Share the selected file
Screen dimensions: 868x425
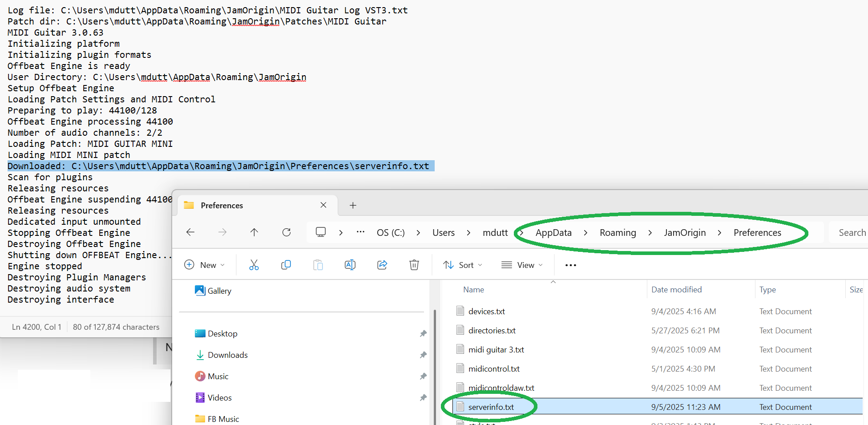pyautogui.click(x=382, y=265)
